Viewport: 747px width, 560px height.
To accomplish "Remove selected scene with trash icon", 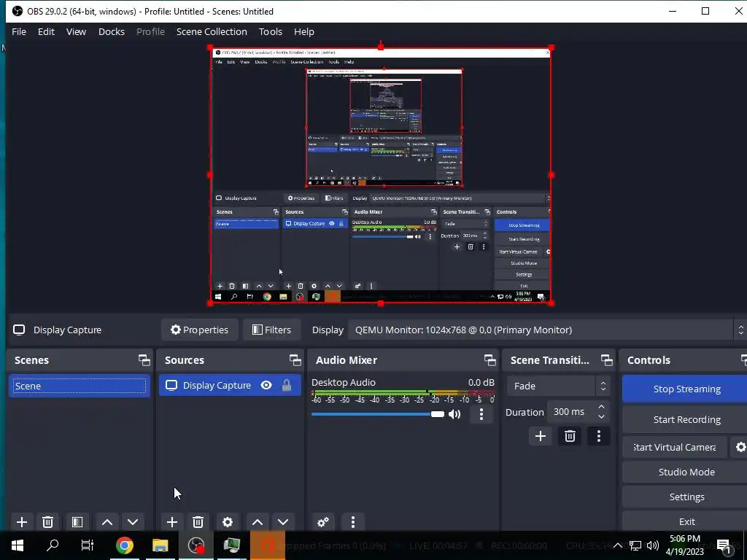I will (47, 522).
